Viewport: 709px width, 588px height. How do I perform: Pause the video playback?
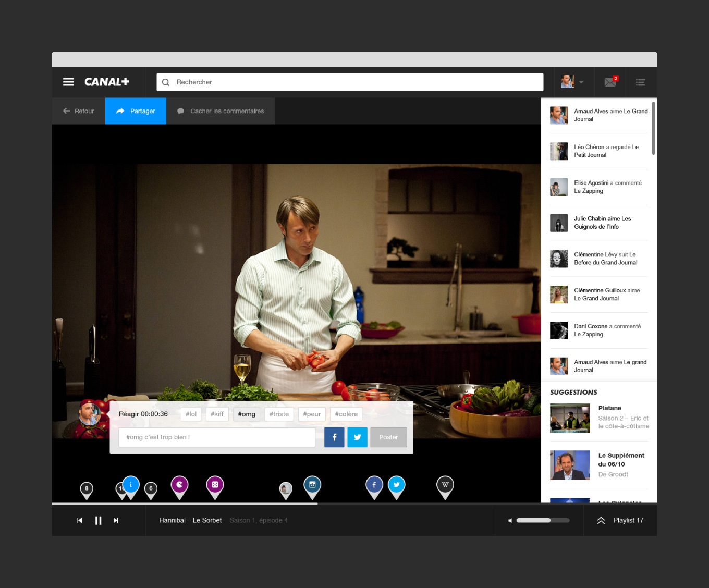click(98, 520)
